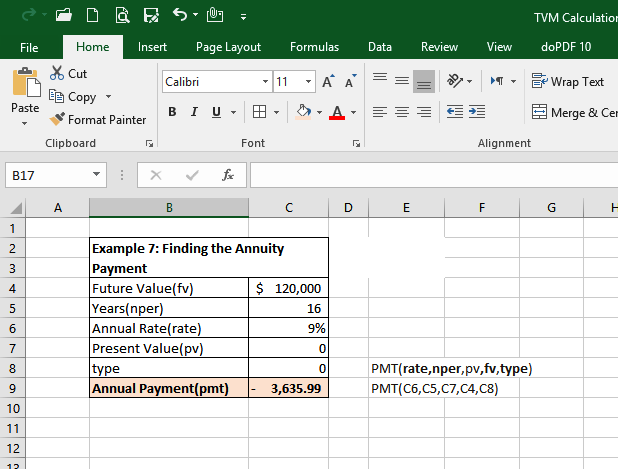Click Select All corner triangle
The width and height of the screenshot is (618, 469).
coord(15,207)
